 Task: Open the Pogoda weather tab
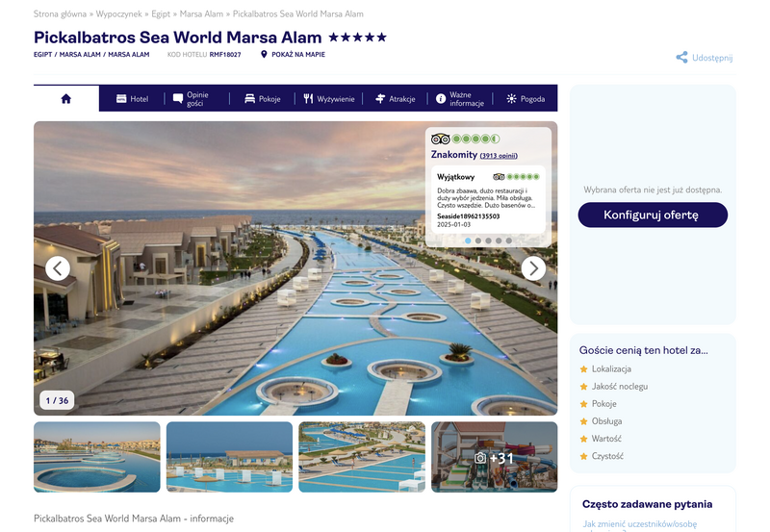tap(526, 99)
